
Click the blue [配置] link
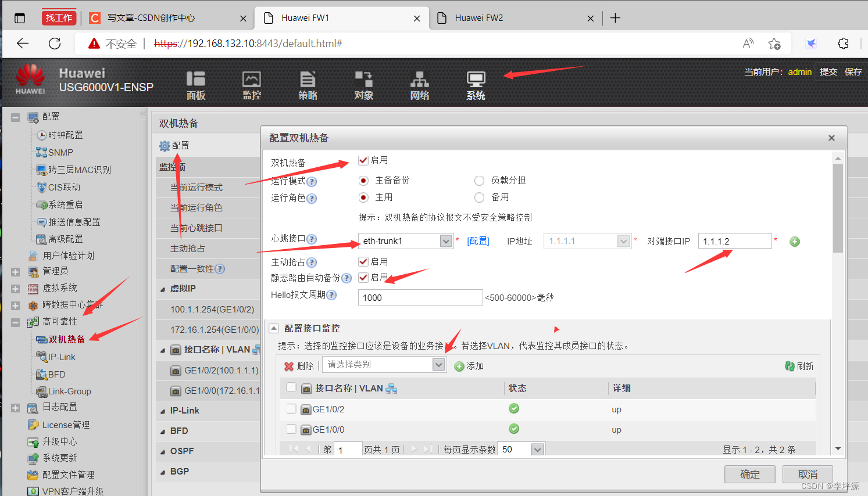[x=478, y=241]
